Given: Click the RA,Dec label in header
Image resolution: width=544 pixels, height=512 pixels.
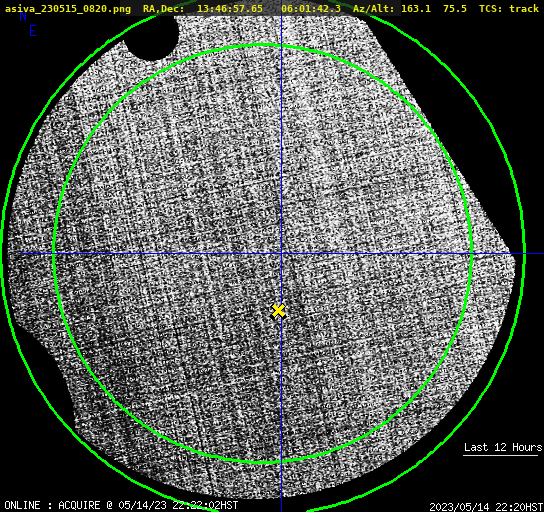Looking at the screenshot, I should tap(164, 9).
